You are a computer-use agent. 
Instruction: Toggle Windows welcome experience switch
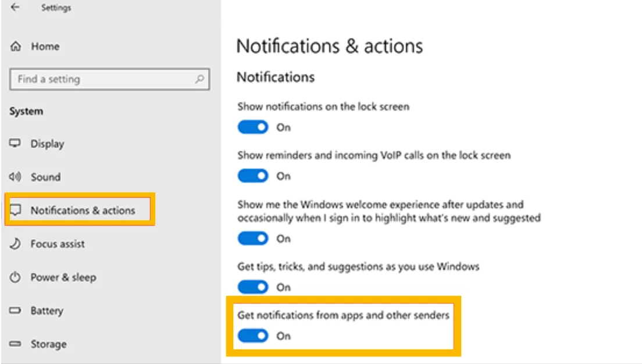[253, 238]
